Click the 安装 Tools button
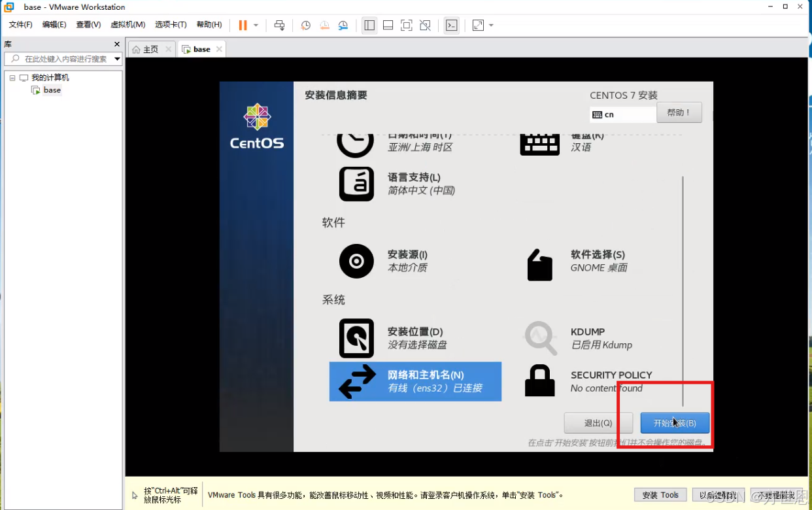Viewport: 812px width, 510px height. (660, 495)
